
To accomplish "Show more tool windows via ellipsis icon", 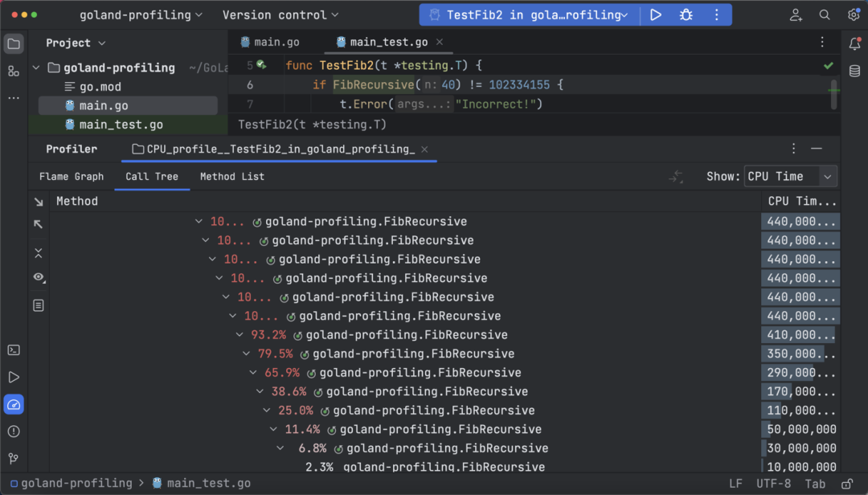I will click(14, 98).
